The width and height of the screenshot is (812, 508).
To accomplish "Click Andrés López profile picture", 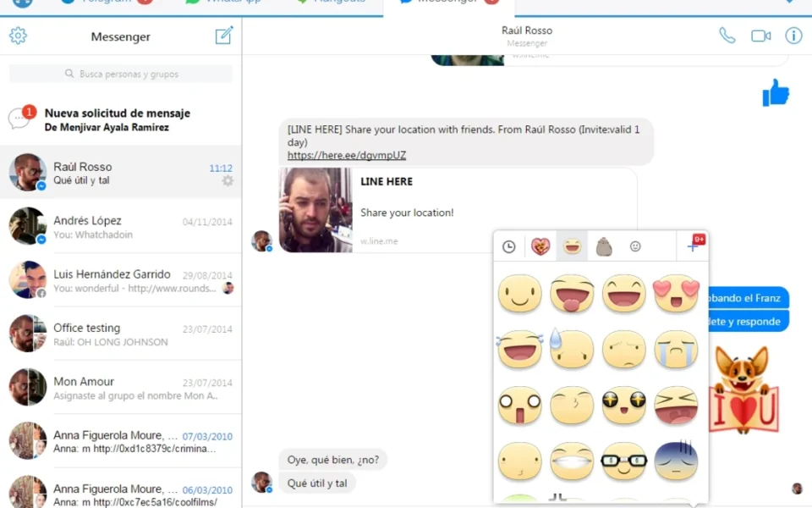I will [x=27, y=226].
